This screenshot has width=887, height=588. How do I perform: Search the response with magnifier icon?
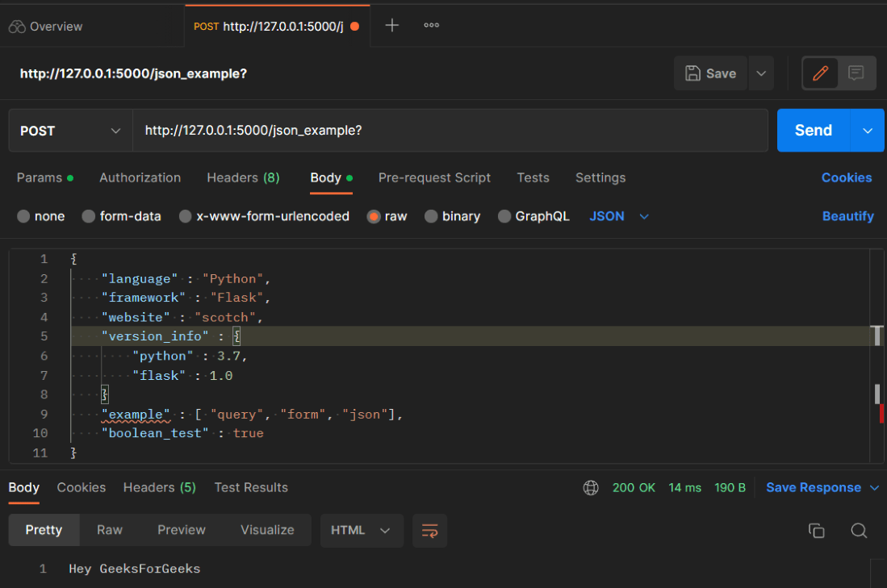859,531
